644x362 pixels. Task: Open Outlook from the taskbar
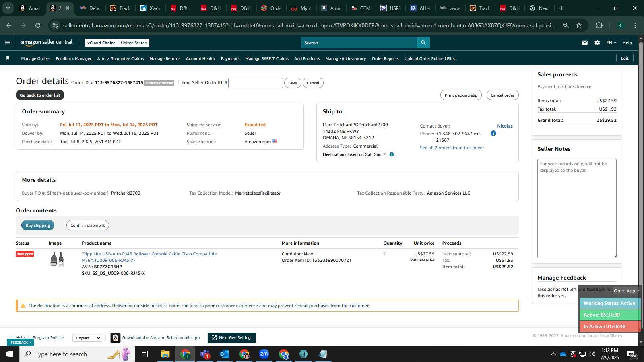(x=225, y=354)
